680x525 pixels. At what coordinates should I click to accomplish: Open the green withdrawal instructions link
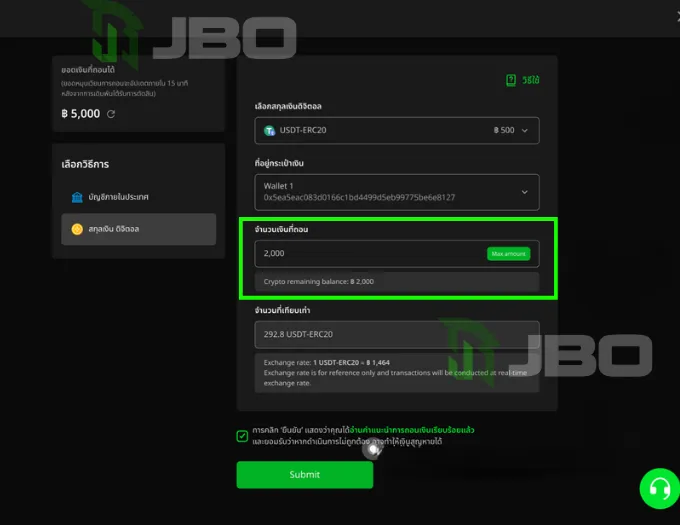[412, 430]
